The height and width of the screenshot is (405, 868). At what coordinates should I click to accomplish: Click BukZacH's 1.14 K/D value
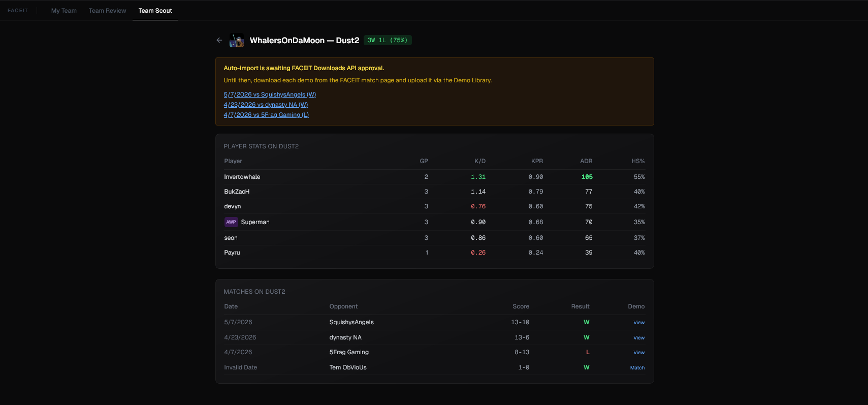point(478,192)
